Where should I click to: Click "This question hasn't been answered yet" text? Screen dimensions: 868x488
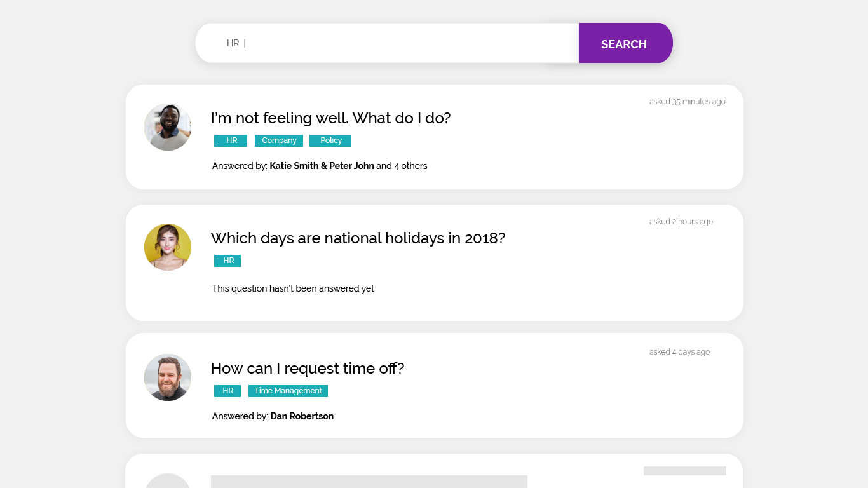click(293, 288)
